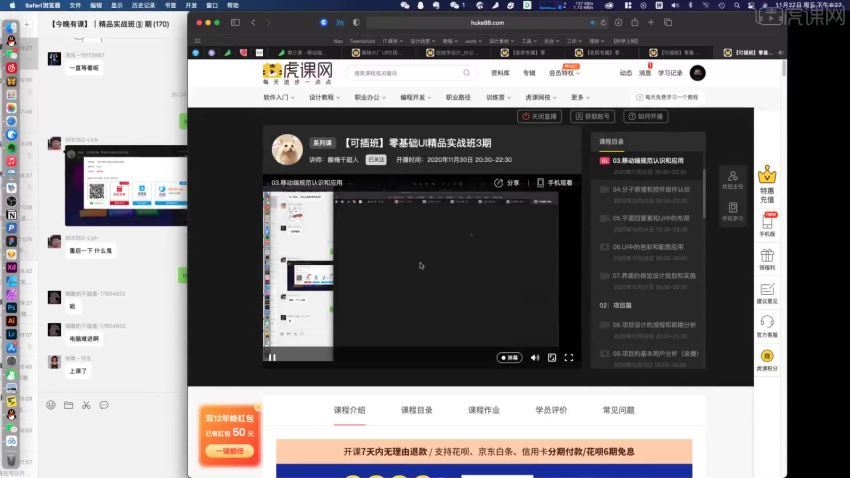Toggle the 弹幕 danmaku switch in player

pos(509,357)
